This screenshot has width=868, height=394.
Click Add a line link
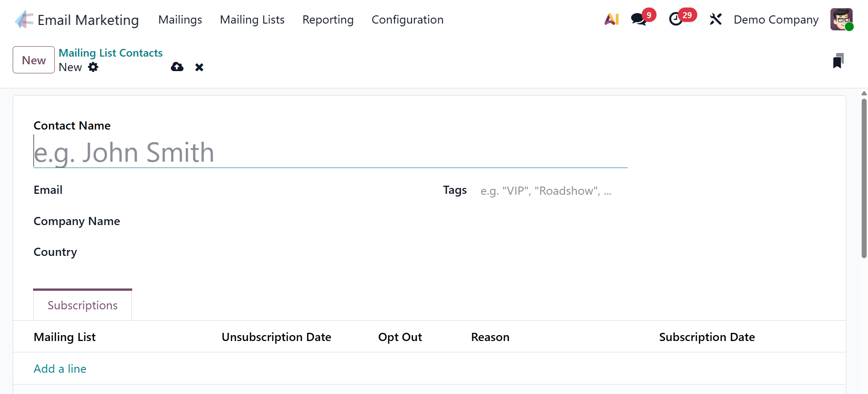[60, 369]
